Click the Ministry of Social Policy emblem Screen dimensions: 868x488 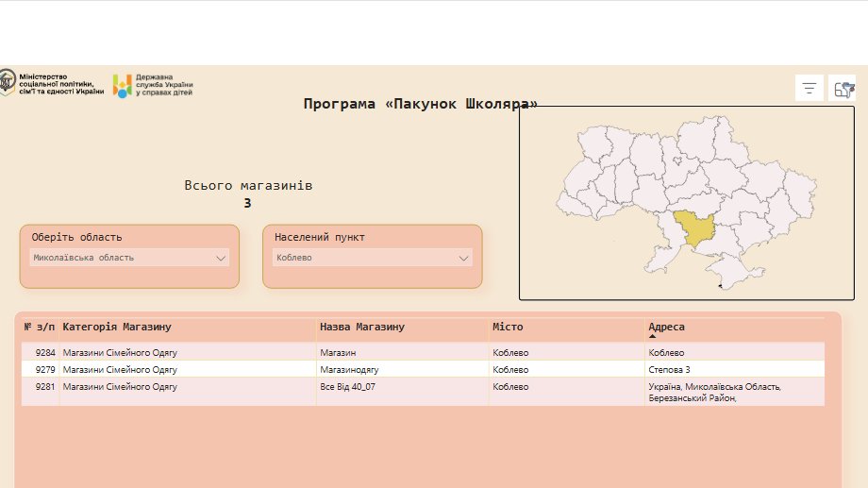(8, 83)
